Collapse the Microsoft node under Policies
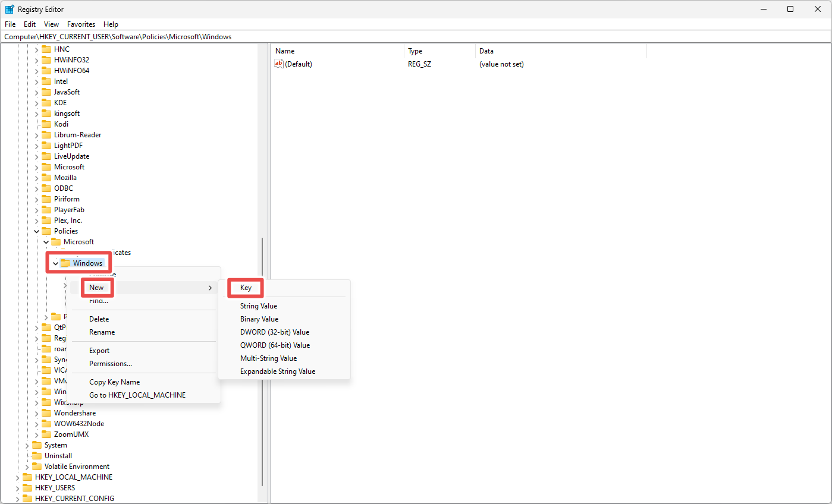 46,242
